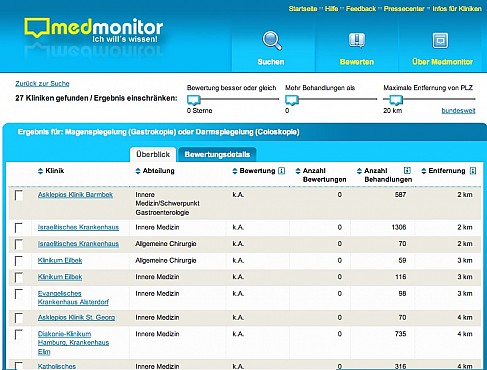Sort by Anzahl Bewertungen arrows

pos(298,171)
